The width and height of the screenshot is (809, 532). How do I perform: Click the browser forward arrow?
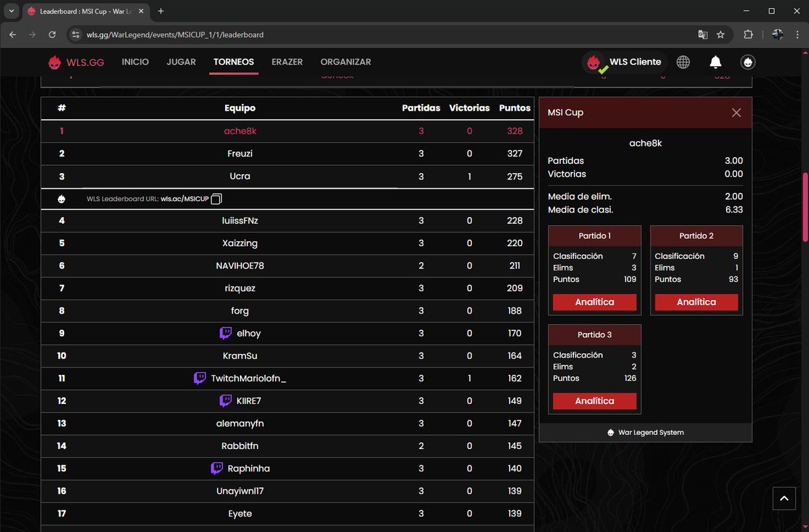pos(32,34)
